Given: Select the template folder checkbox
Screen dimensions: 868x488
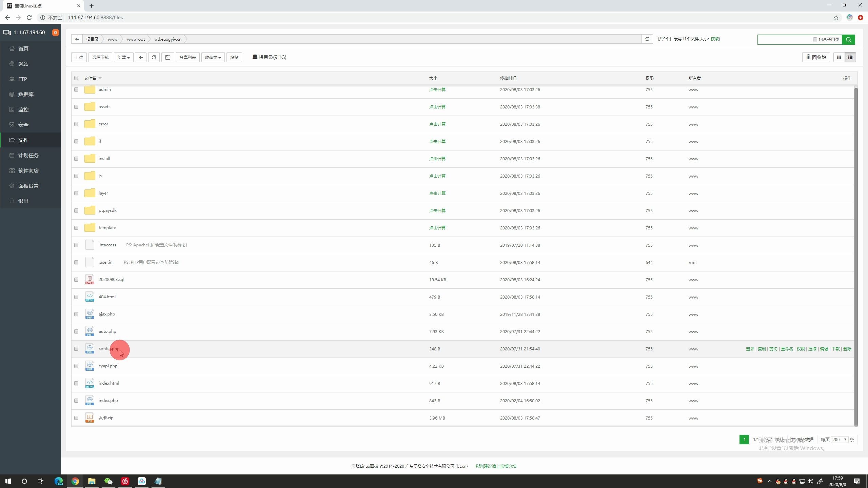Looking at the screenshot, I should (x=76, y=228).
